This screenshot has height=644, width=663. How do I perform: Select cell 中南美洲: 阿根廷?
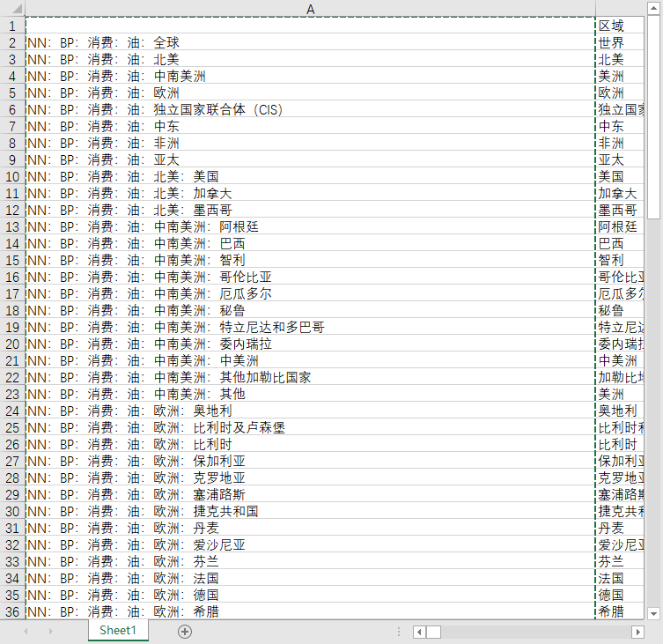310,226
